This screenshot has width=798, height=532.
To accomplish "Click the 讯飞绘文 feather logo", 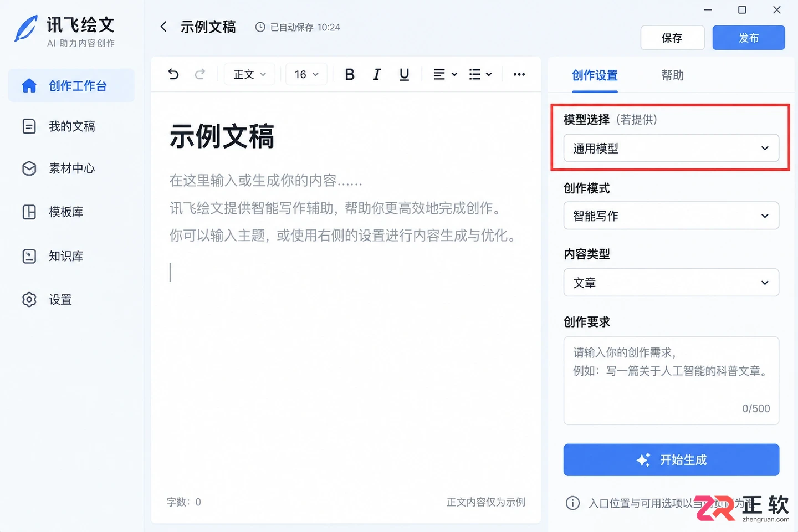I will tap(25, 29).
